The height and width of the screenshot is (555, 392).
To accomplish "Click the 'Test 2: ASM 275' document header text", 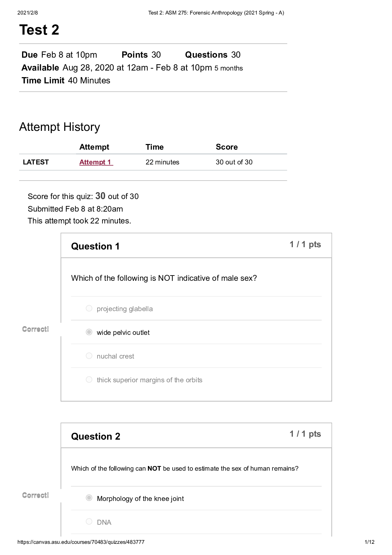I will click(216, 13).
